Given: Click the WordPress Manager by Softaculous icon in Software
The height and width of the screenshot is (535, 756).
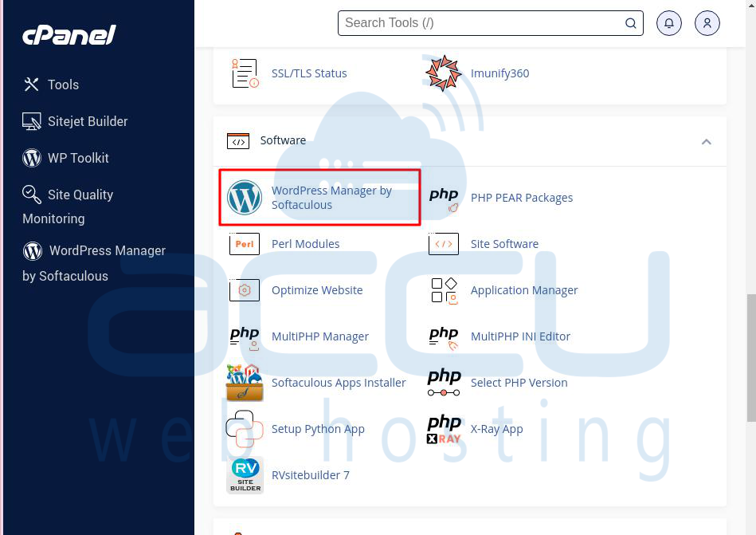Looking at the screenshot, I should coord(245,197).
